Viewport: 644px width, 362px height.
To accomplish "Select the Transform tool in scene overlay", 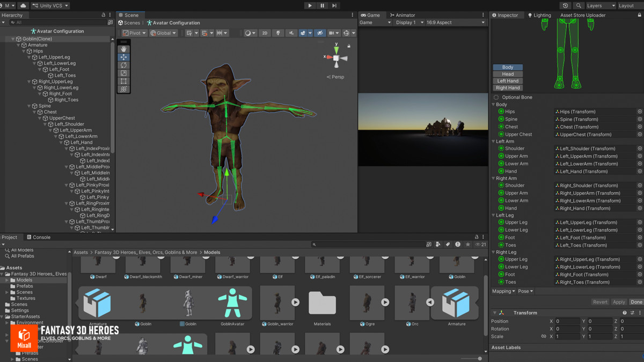I will tap(123, 89).
